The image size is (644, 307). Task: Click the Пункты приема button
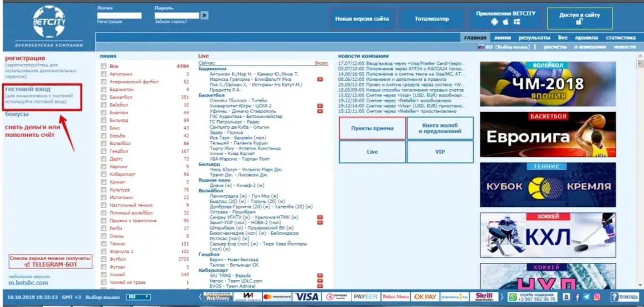[372, 128]
